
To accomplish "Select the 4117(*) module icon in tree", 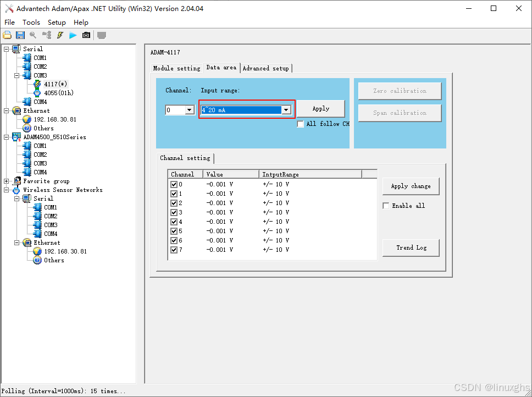I will [37, 84].
